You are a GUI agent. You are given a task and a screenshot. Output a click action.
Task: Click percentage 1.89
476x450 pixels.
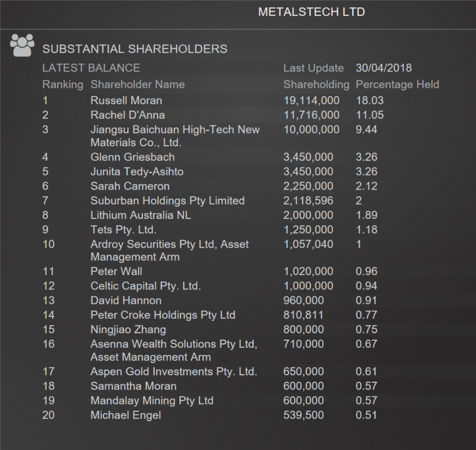(366, 215)
